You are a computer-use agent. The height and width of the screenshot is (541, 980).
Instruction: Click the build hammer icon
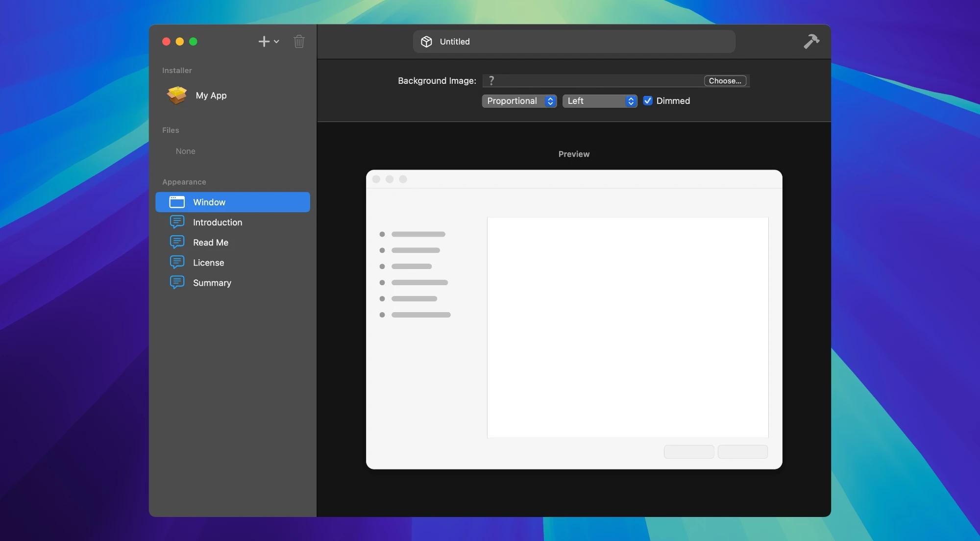(x=811, y=41)
